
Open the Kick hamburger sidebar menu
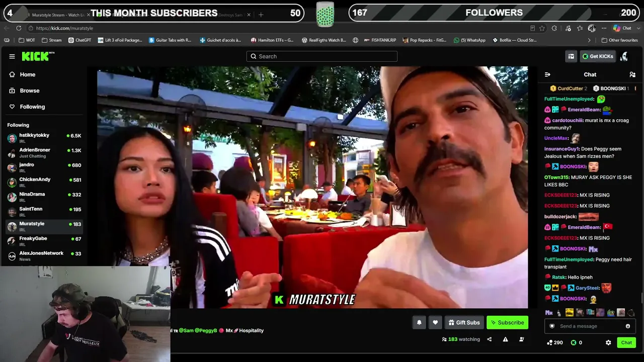tap(12, 56)
